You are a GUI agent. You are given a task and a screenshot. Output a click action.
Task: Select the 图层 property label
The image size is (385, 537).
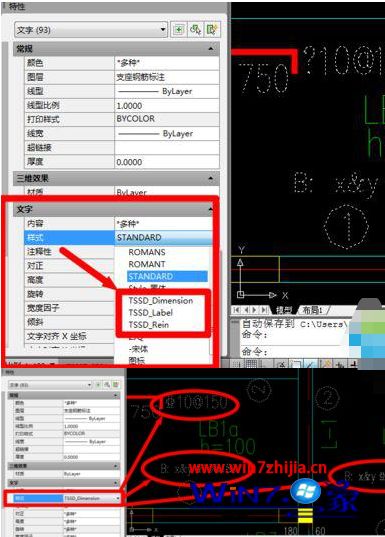click(x=35, y=77)
